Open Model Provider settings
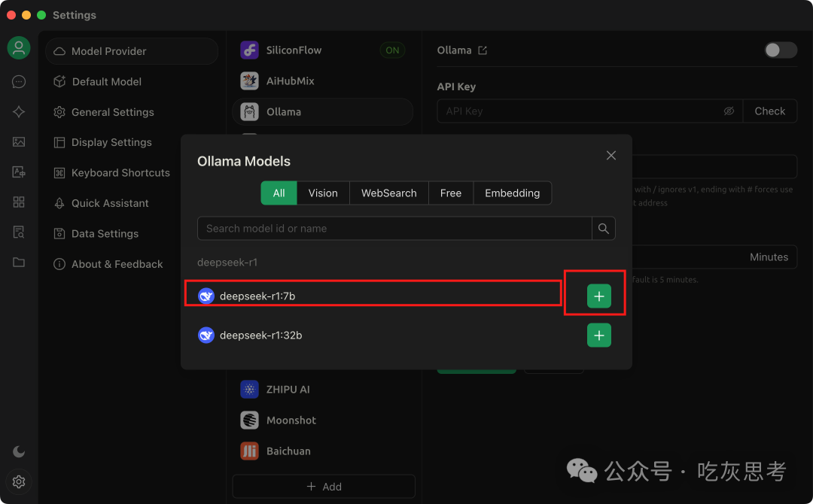This screenshot has height=504, width=813. tap(132, 51)
